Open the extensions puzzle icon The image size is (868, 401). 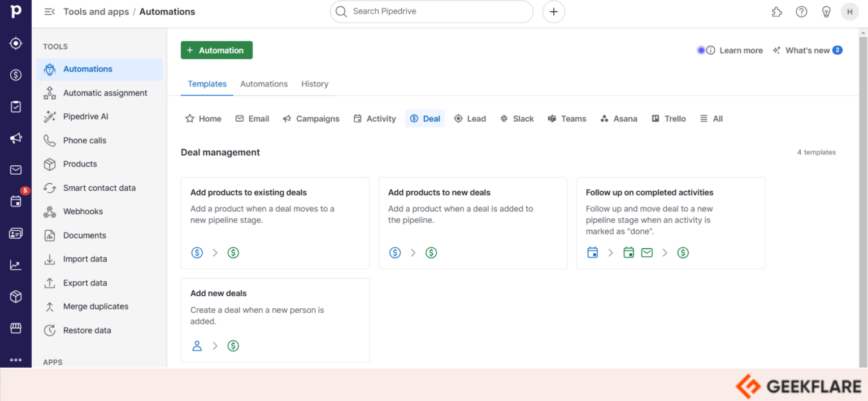point(777,11)
